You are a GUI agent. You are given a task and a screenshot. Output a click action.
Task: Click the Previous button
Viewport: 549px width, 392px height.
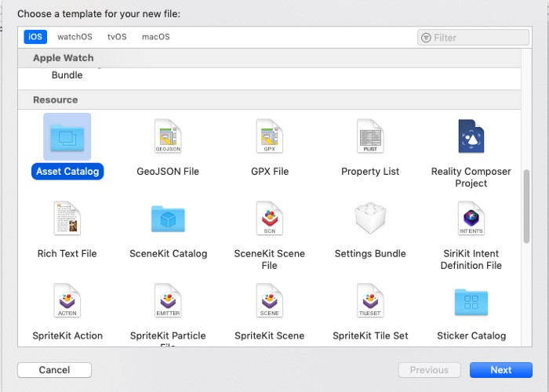[429, 370]
